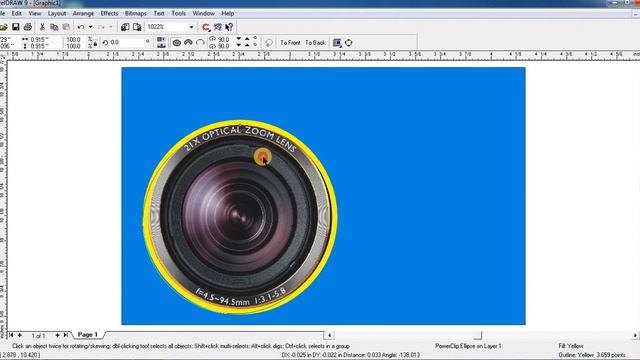
Task: Click the camera lens PowerClip image
Action: point(240,217)
